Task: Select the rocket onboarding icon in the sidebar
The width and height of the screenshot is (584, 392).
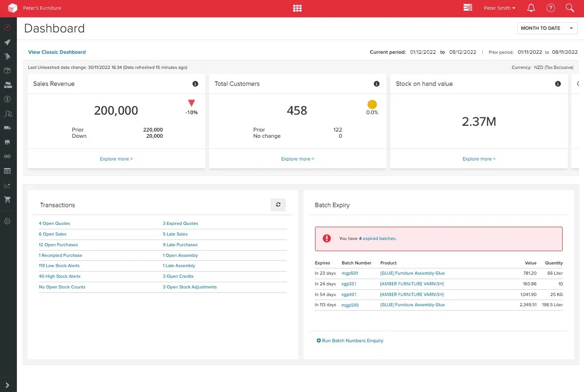Action: coord(8,42)
